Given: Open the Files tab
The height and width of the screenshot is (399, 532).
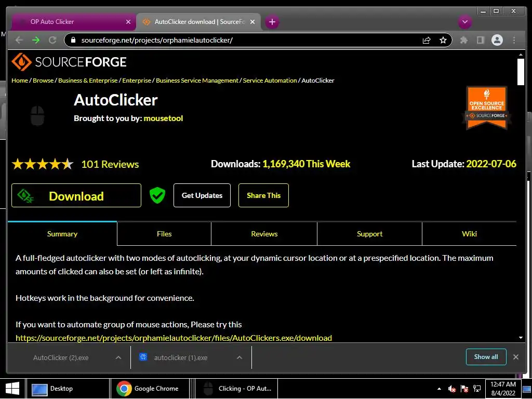Looking at the screenshot, I should pyautogui.click(x=164, y=234).
